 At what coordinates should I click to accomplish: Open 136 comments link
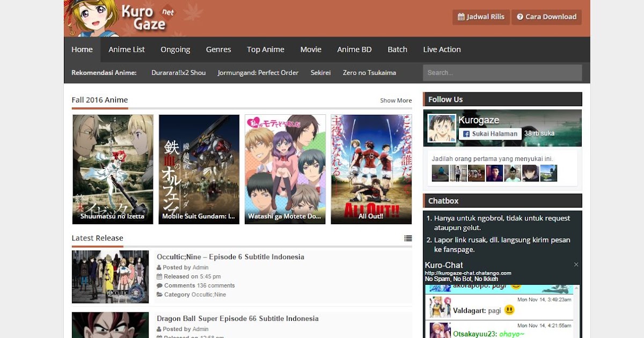point(216,285)
